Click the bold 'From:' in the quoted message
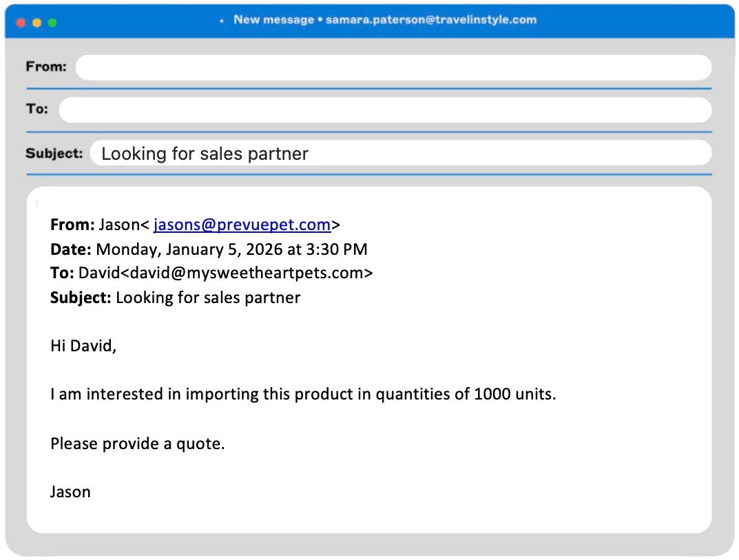The image size is (739, 560). tap(72, 225)
